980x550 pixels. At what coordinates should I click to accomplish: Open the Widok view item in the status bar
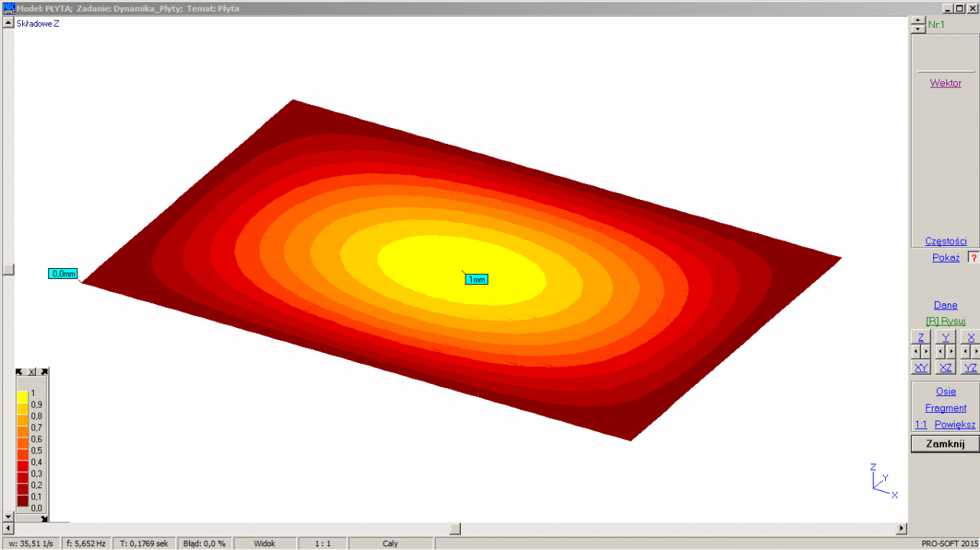(x=265, y=543)
